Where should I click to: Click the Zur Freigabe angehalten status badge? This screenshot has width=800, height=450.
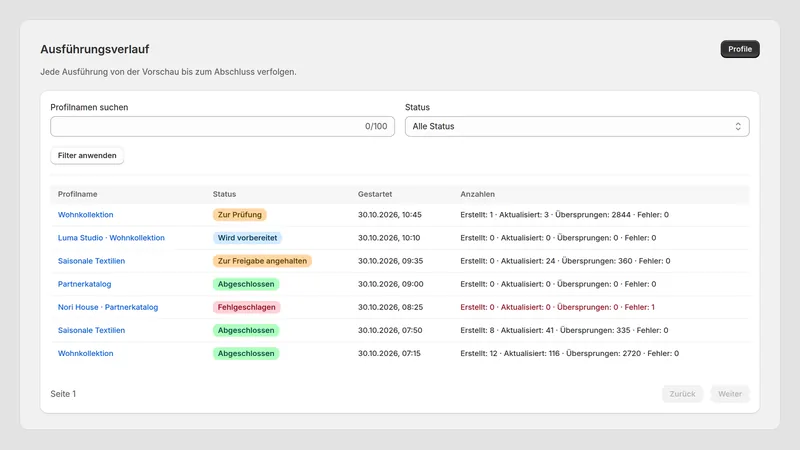[x=262, y=261]
